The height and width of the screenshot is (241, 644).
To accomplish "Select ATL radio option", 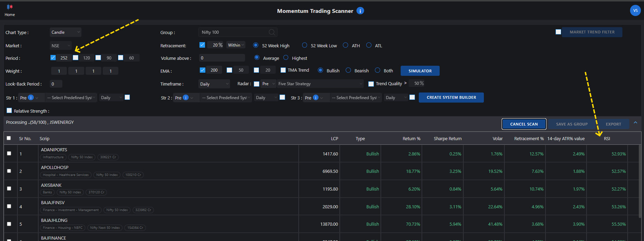I will [369, 45].
